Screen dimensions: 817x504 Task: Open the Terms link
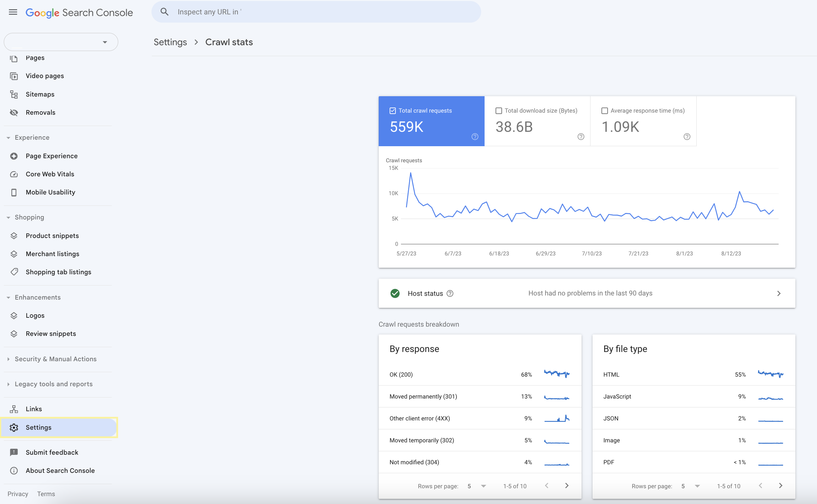click(x=46, y=494)
